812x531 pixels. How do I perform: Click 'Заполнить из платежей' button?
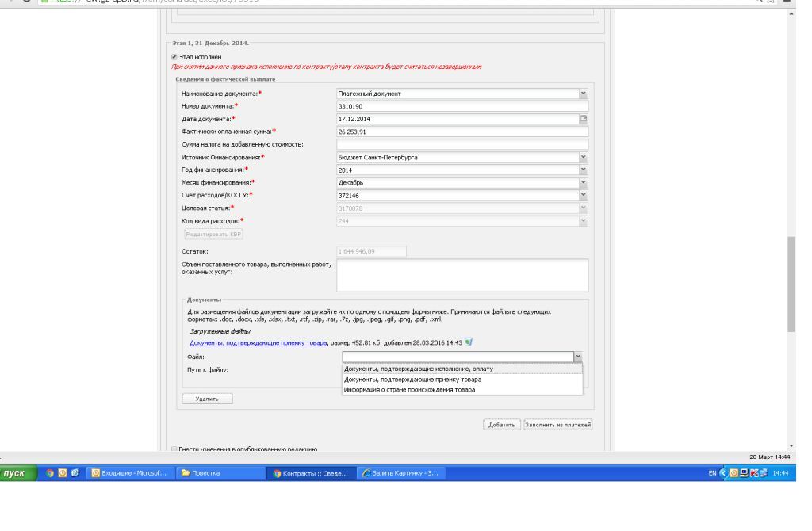(557, 425)
